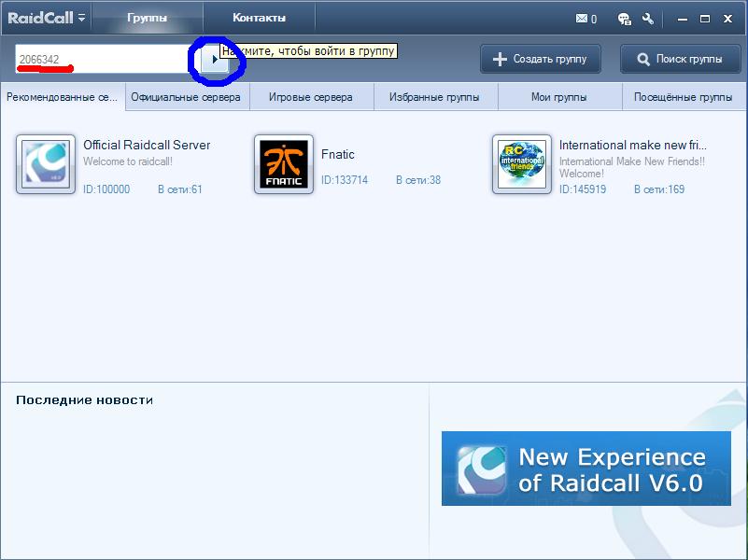Select the Официальные сервера tab
The image size is (748, 560).
coord(187,97)
